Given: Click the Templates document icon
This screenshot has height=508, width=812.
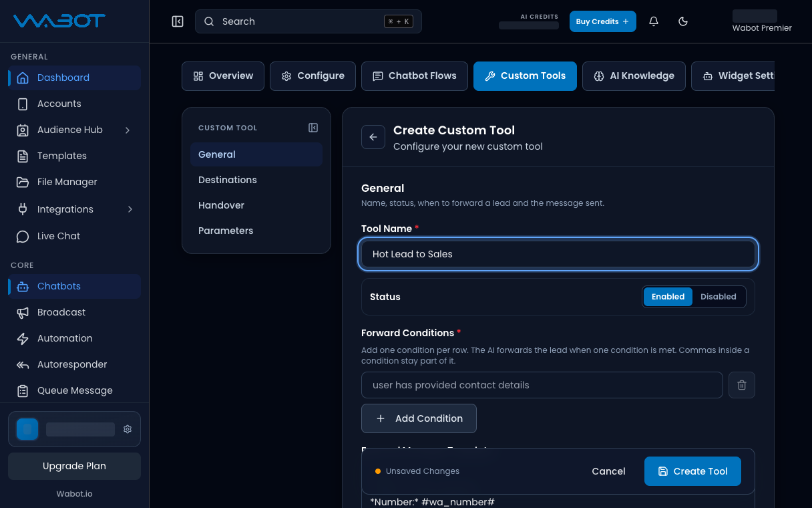Looking at the screenshot, I should click(x=23, y=156).
